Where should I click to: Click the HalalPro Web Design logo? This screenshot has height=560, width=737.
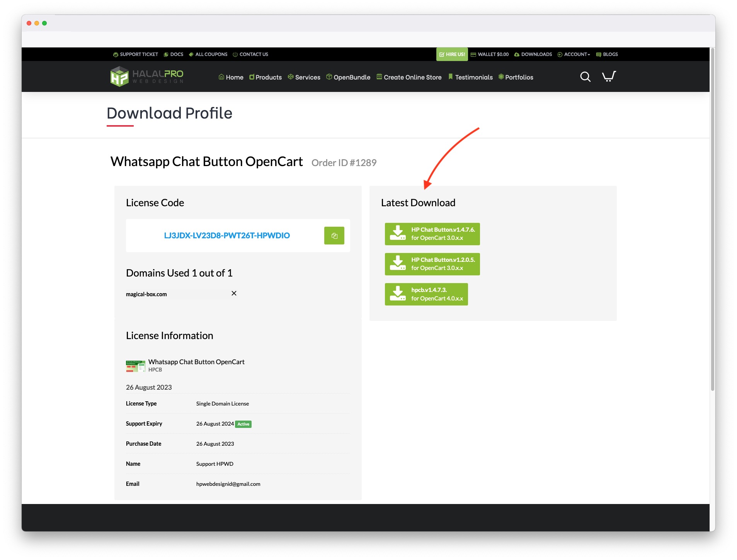tap(147, 76)
